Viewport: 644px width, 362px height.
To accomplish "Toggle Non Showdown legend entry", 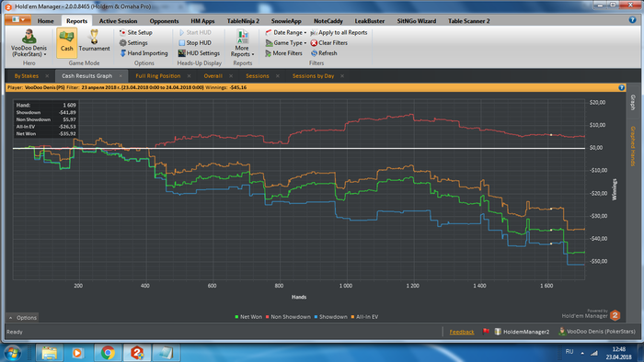I will (288, 317).
